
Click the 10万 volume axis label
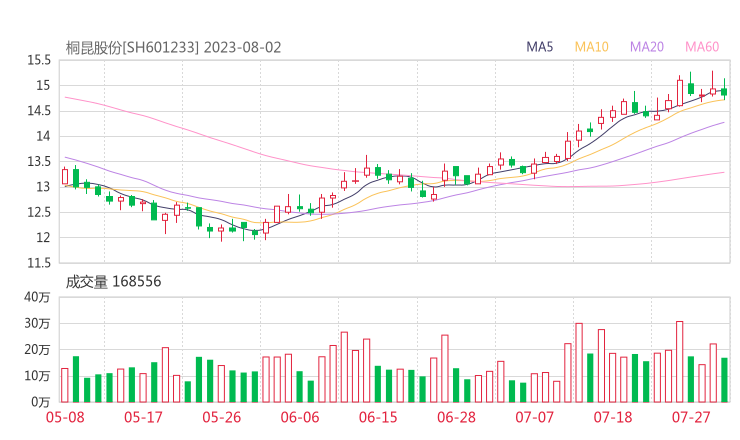37,376
